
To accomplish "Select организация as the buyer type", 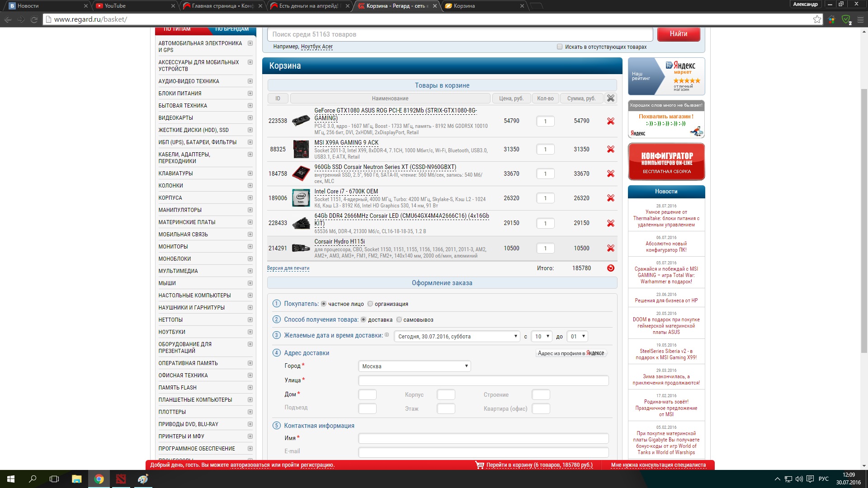I will coord(370,304).
